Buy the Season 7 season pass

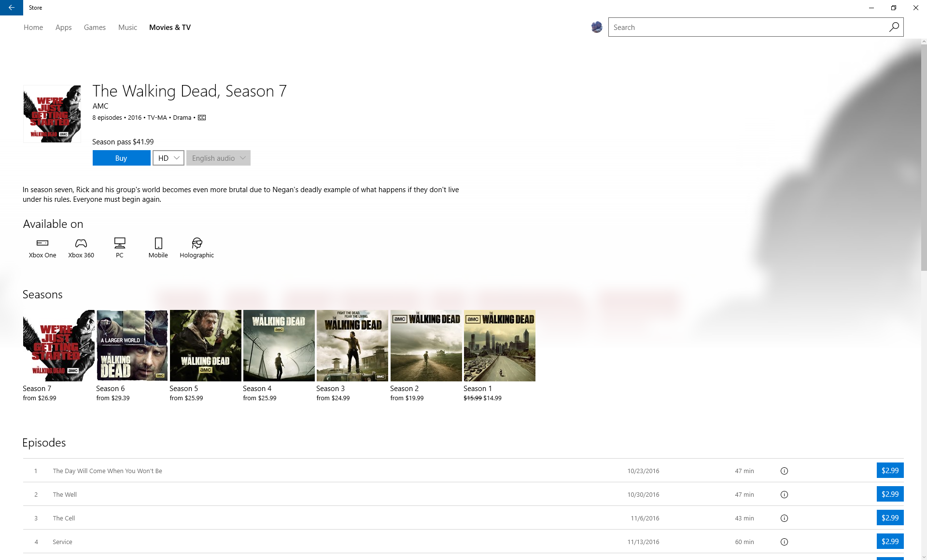121,158
